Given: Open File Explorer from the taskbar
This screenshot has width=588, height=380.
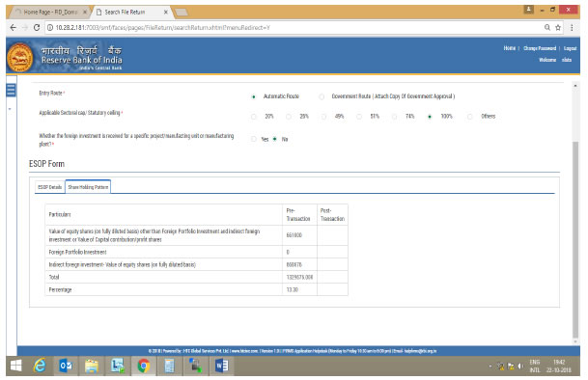Looking at the screenshot, I should [x=91, y=366].
